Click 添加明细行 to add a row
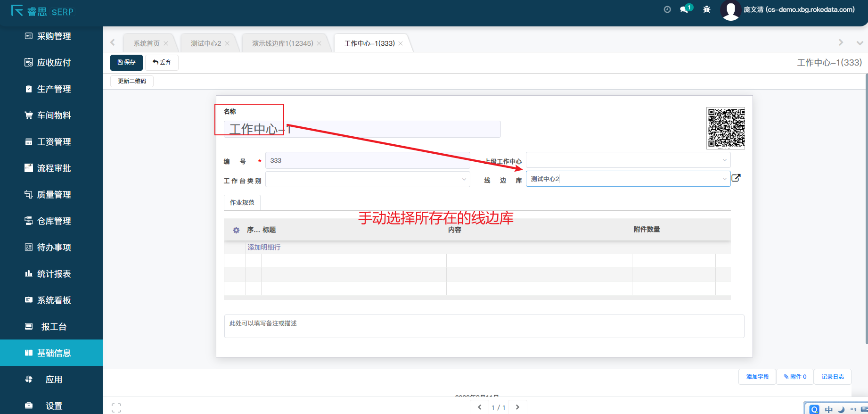This screenshot has width=868, height=414. point(264,247)
